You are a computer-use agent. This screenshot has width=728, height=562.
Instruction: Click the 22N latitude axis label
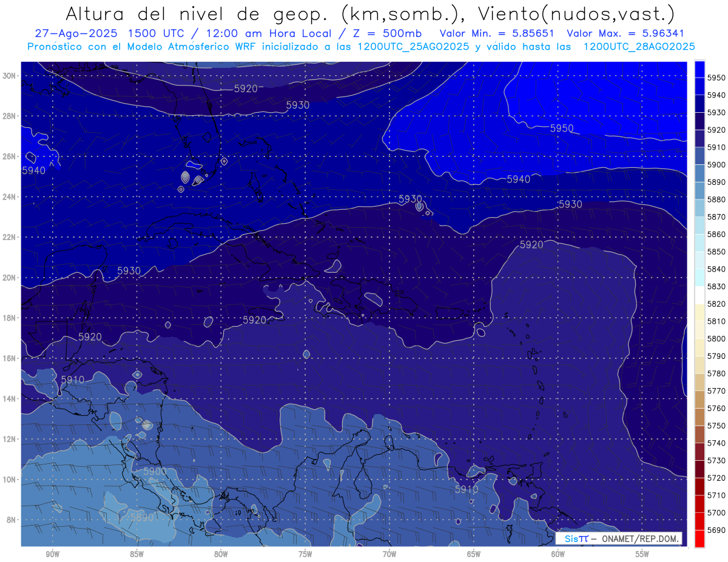pyautogui.click(x=9, y=237)
